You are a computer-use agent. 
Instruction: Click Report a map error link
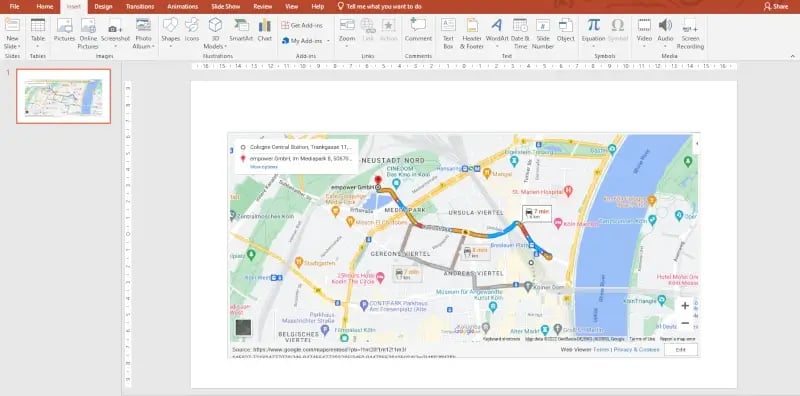click(x=677, y=339)
